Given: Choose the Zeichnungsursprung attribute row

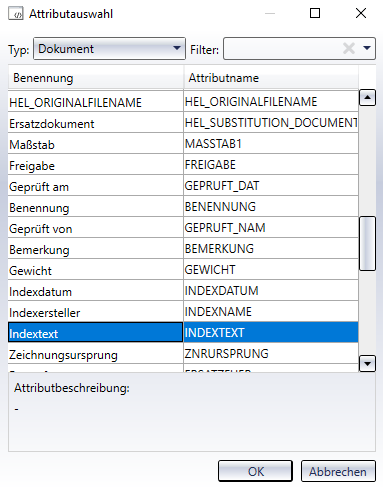Looking at the screenshot, I should click(x=183, y=354).
